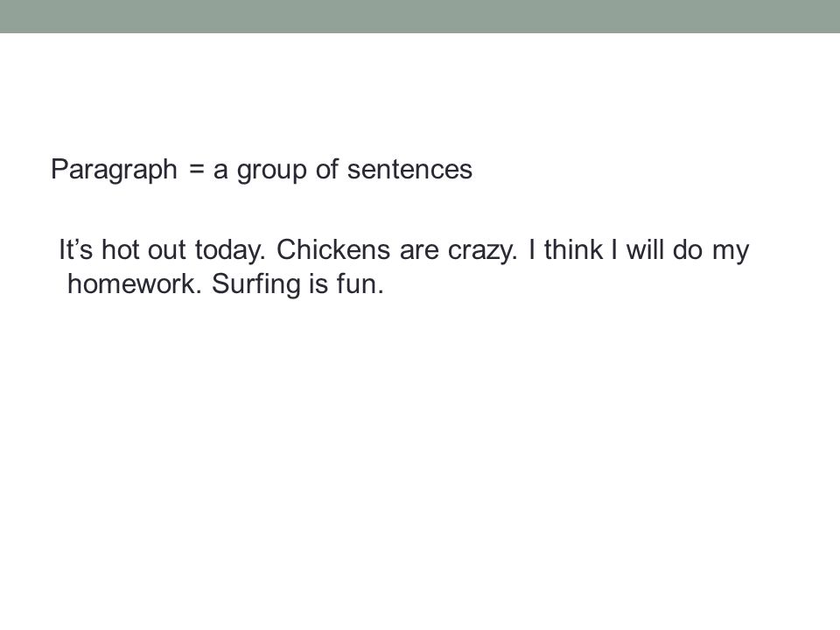Image resolution: width=840 pixels, height=630 pixels.
Task: Click the word "will" in example text
Action: (x=645, y=249)
